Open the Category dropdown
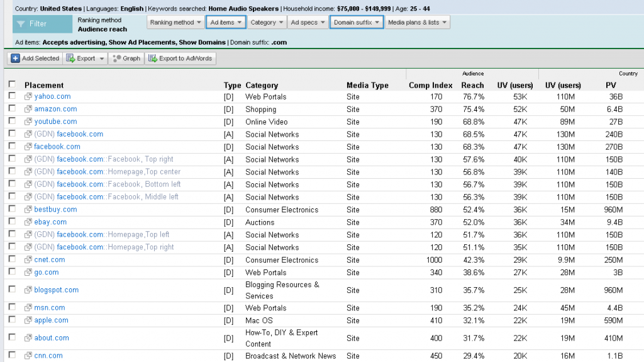The image size is (644, 362). point(267,22)
